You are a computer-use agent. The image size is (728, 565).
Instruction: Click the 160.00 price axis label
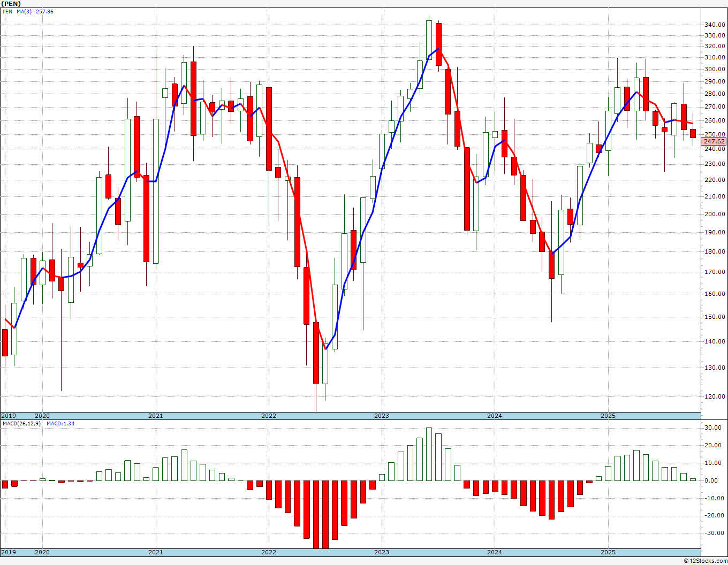click(x=715, y=294)
